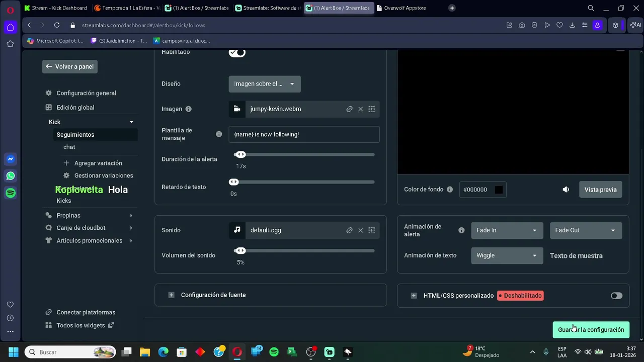Remove the jumpy-kevin.webm image with the X icon
Image resolution: width=644 pixels, height=362 pixels.
(360, 109)
